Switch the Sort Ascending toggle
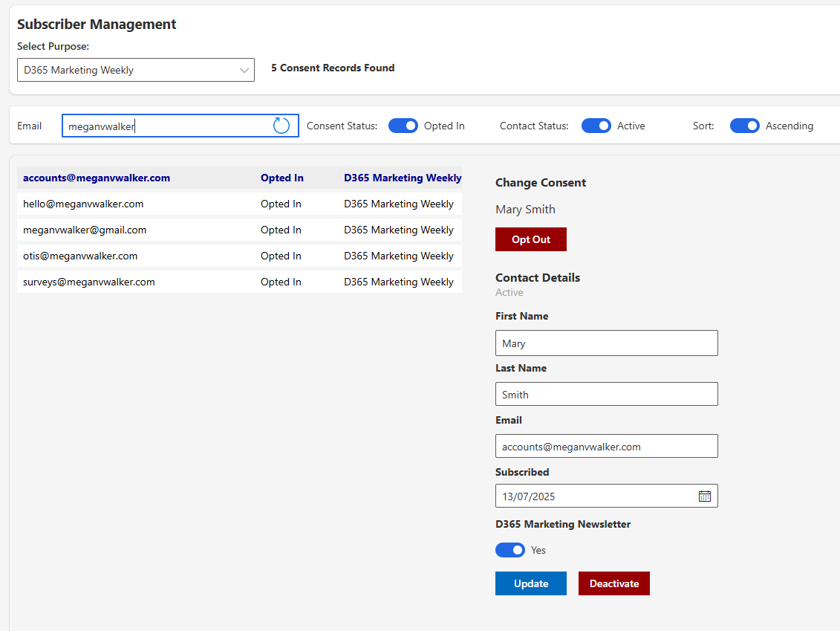 click(x=744, y=126)
